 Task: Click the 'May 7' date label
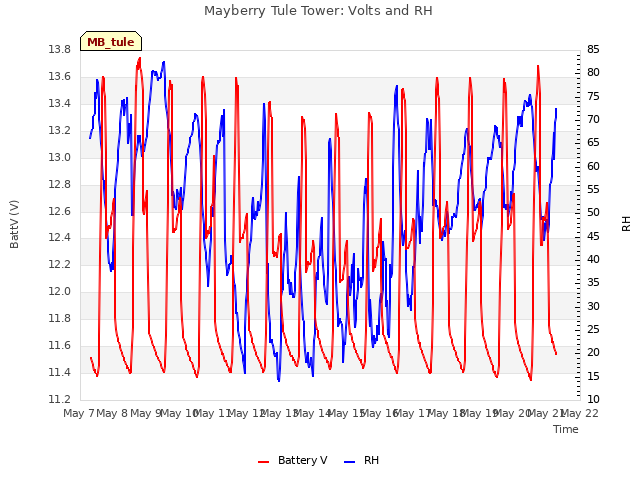coord(79,413)
